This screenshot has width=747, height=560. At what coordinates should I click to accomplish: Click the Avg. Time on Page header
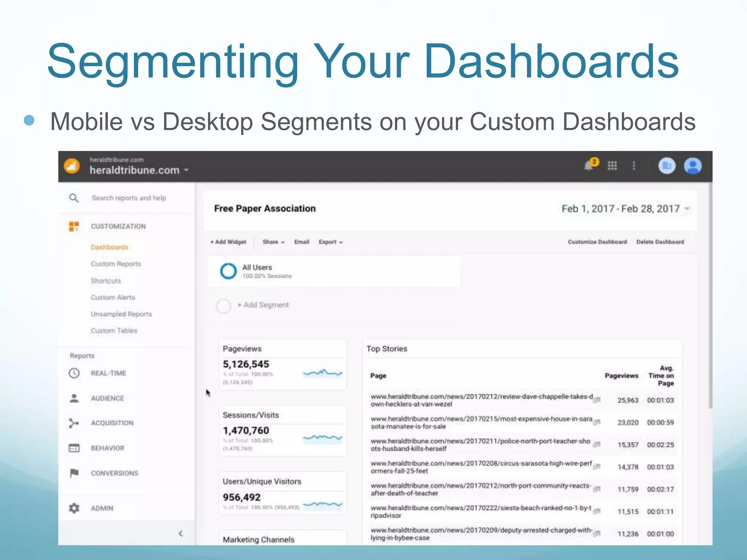point(661,376)
